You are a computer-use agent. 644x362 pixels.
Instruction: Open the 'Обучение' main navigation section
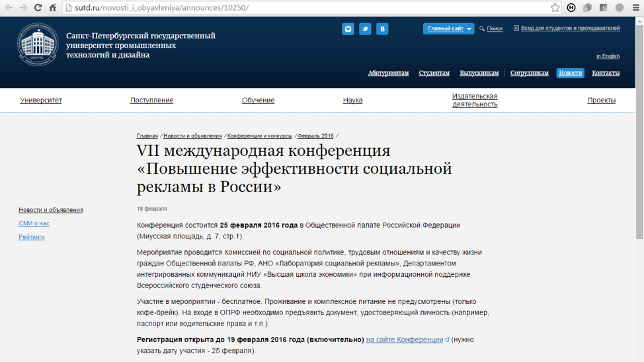click(x=258, y=100)
